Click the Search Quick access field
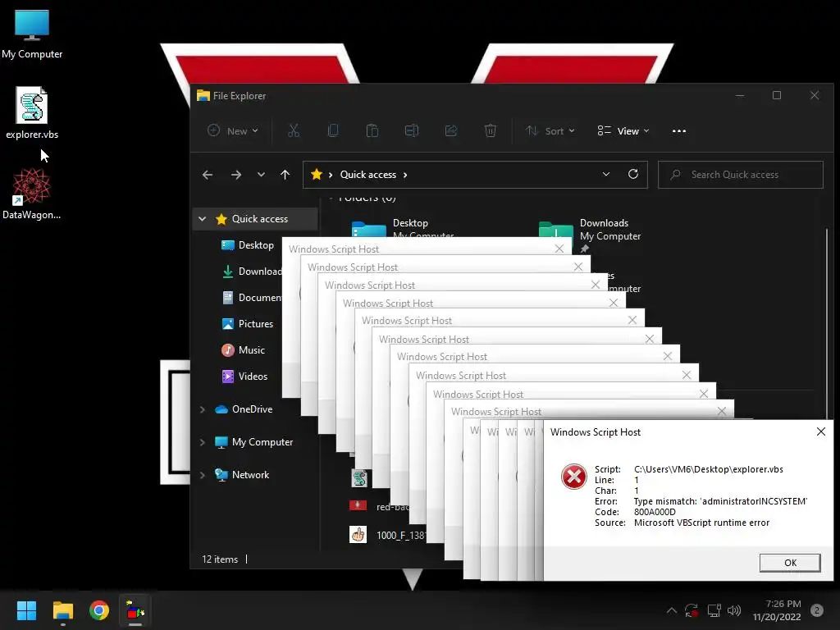The image size is (840, 630). 741,175
